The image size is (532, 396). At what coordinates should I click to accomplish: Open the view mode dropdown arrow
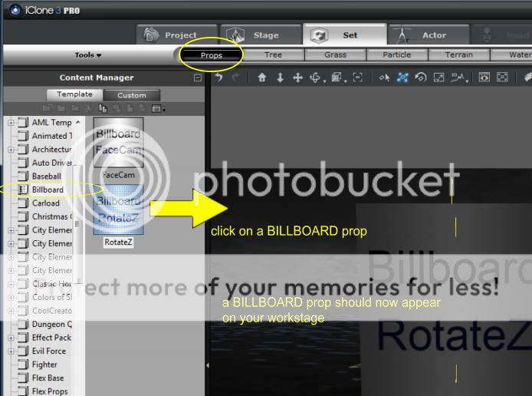[164, 110]
